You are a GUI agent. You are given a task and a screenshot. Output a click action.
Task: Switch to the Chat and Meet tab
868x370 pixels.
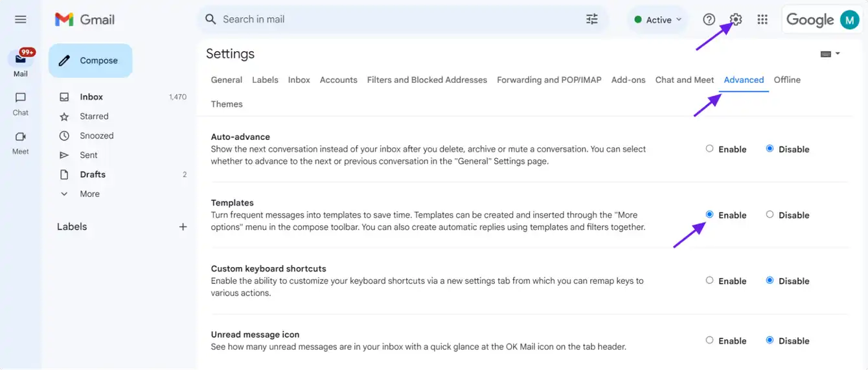(x=685, y=80)
